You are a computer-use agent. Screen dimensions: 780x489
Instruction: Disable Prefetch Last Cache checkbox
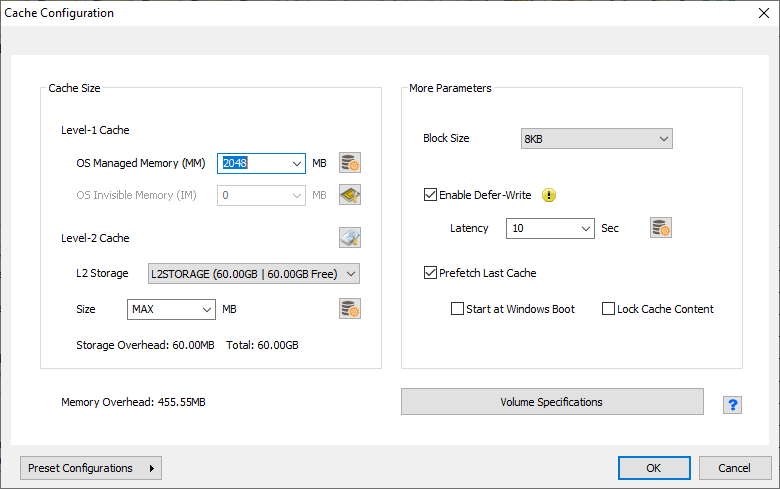tap(431, 273)
